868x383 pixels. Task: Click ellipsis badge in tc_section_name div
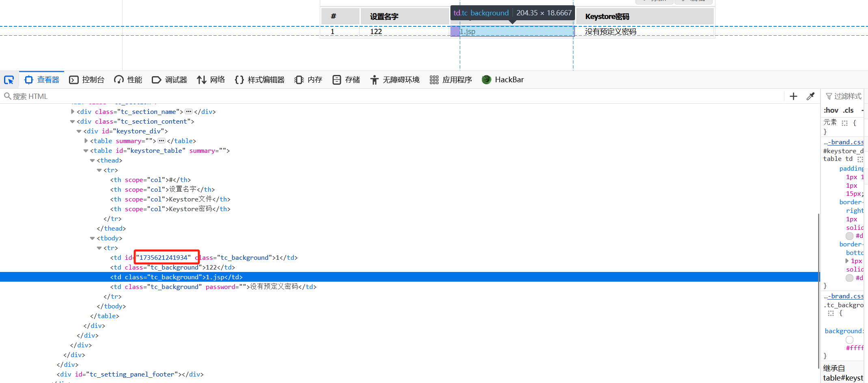189,111
